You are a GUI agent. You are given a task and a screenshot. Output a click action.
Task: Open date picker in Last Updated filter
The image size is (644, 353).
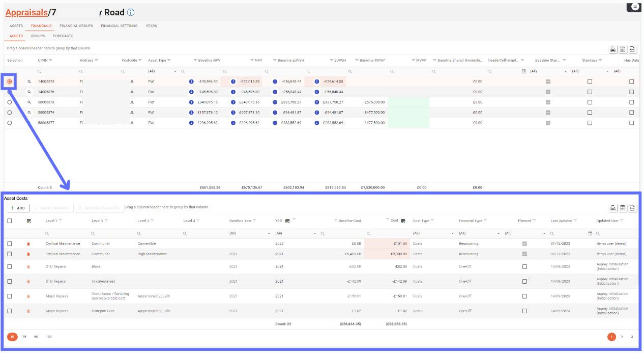click(x=590, y=233)
